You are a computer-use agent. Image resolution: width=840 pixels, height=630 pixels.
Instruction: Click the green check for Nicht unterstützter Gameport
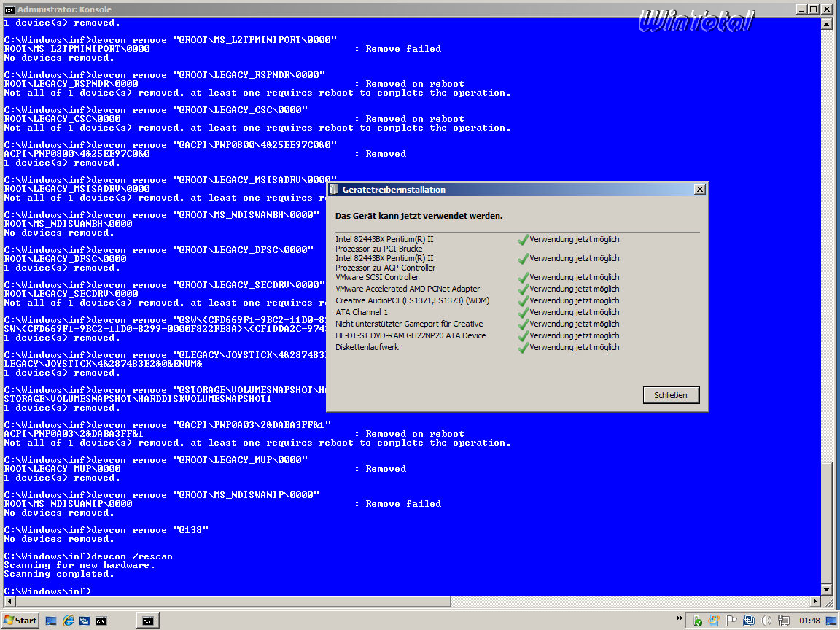click(x=523, y=324)
